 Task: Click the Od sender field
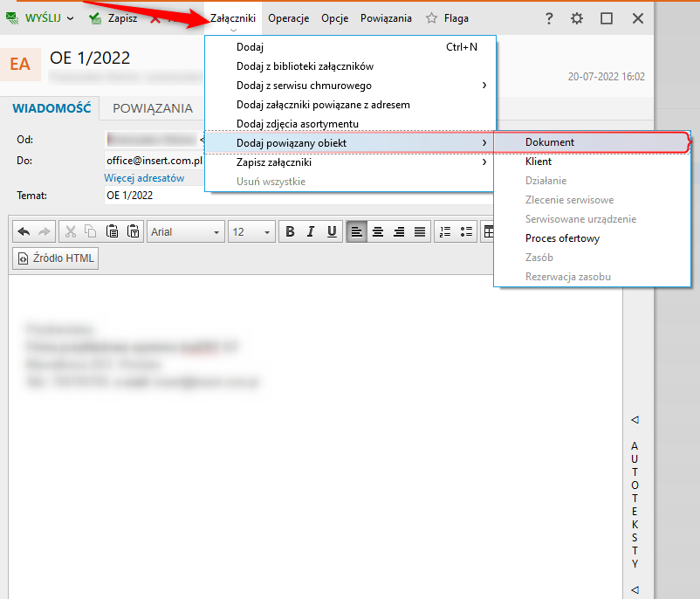(x=154, y=140)
